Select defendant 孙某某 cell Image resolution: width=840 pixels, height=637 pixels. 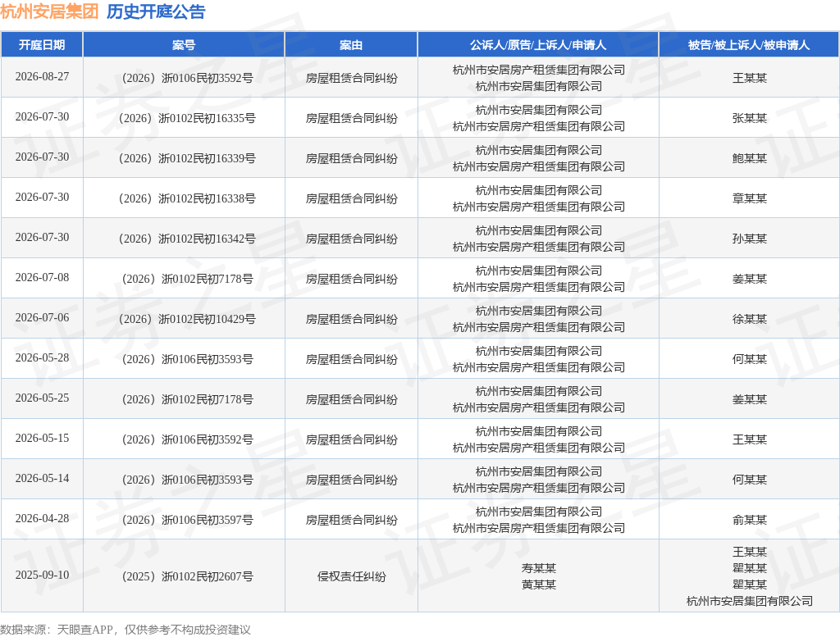pyautogui.click(x=750, y=239)
